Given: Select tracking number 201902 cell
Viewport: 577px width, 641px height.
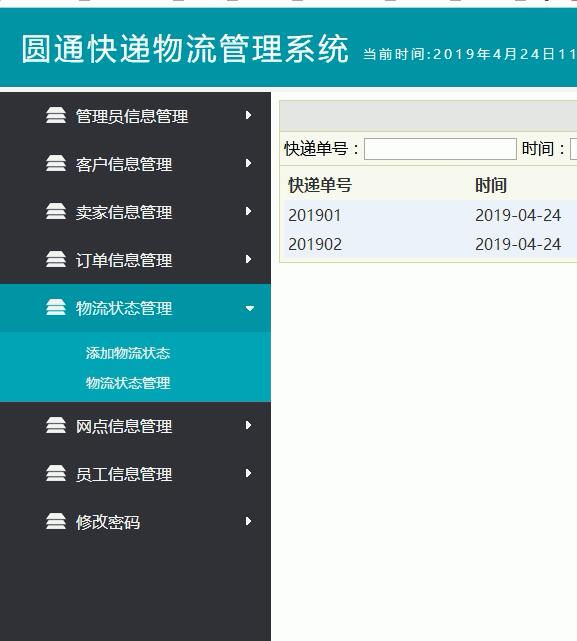Looking at the screenshot, I should (315, 244).
